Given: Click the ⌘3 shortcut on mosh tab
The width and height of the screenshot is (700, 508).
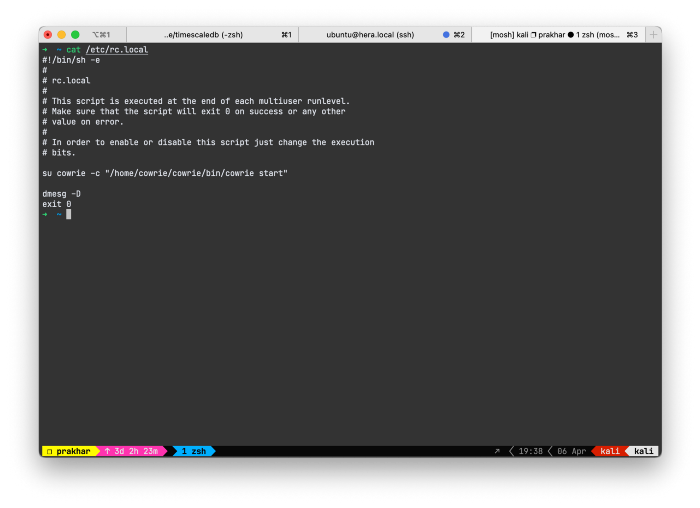Looking at the screenshot, I should 632,35.
